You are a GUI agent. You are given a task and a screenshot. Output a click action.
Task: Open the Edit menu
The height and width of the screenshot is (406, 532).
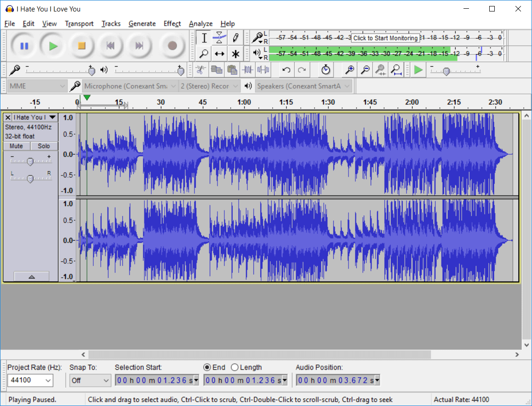(29, 24)
